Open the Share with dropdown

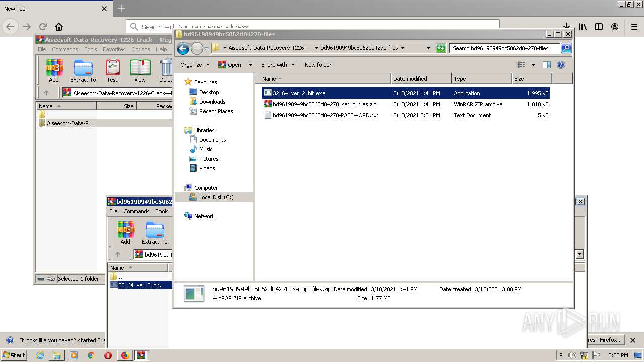[x=277, y=65]
